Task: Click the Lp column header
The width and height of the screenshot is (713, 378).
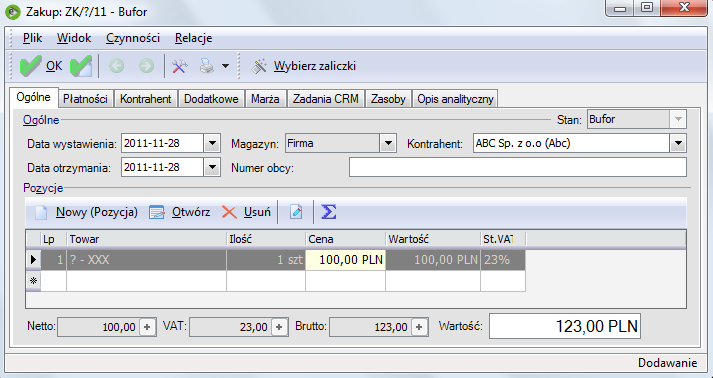Action: 54,239
